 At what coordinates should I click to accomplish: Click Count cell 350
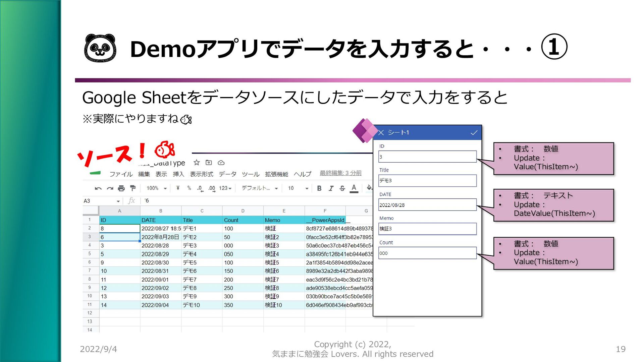[243, 305]
